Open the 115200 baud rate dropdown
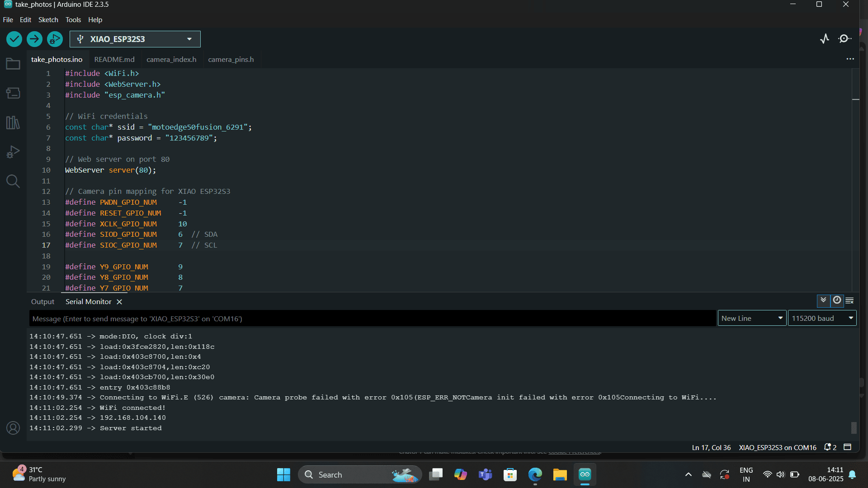The width and height of the screenshot is (868, 488). coord(822,319)
